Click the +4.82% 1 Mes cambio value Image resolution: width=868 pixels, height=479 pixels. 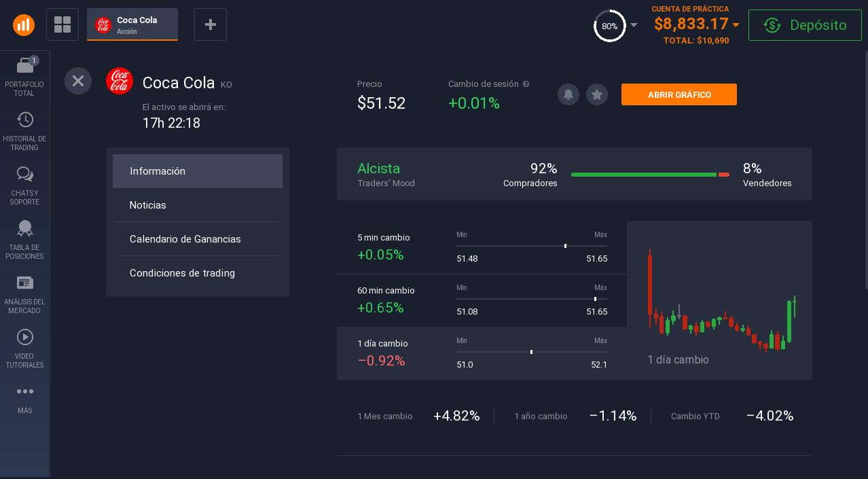pyautogui.click(x=456, y=416)
